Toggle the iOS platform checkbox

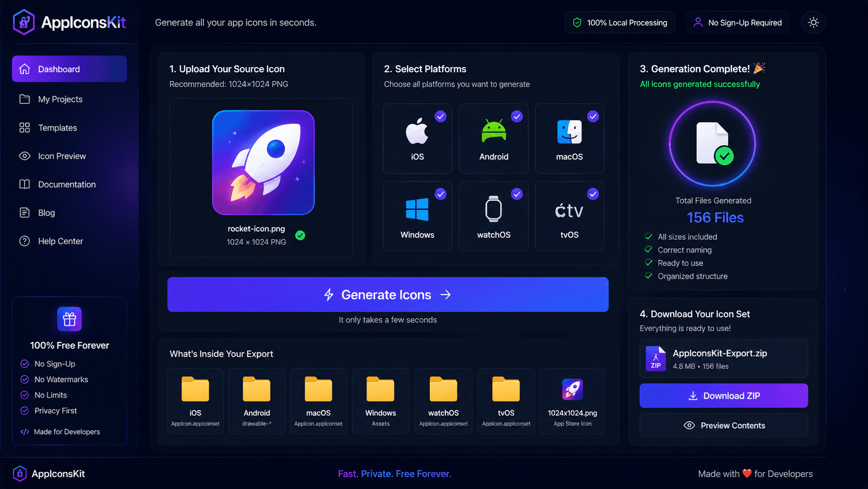pyautogui.click(x=440, y=116)
